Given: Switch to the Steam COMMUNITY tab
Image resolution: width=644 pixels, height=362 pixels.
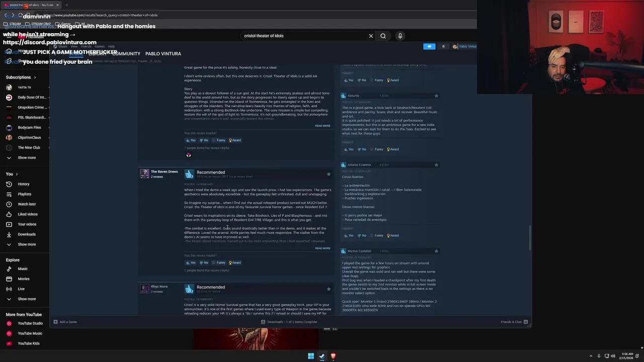Looking at the screenshot, I should pos(126,53).
